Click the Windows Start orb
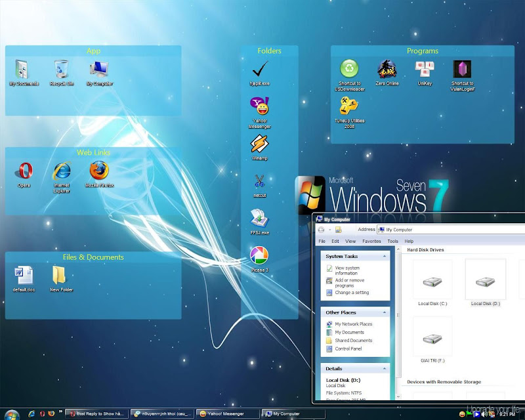 click(x=12, y=415)
